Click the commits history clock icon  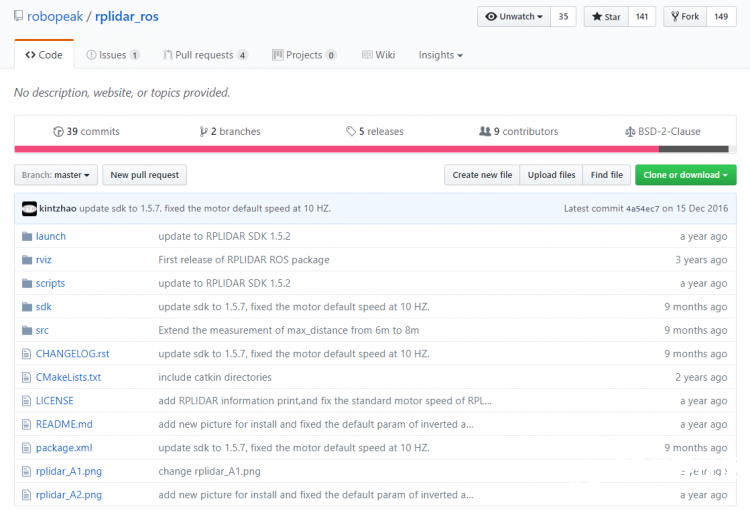pos(58,132)
